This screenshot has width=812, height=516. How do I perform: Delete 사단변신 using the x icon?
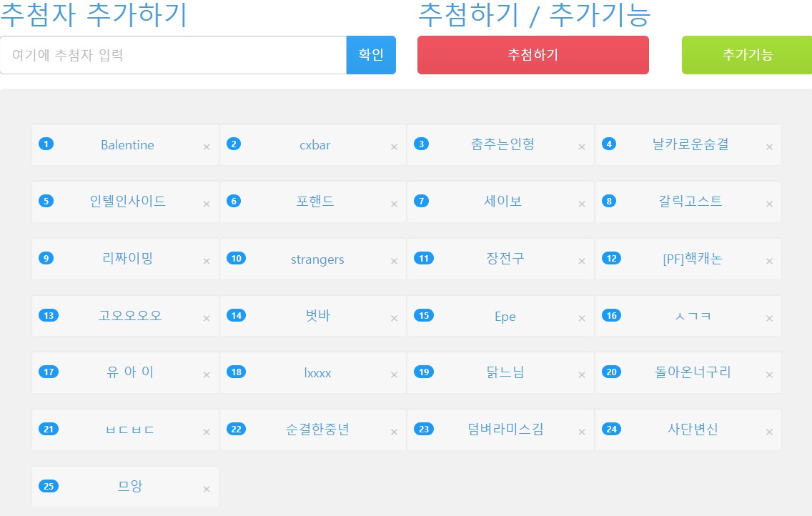click(x=770, y=432)
